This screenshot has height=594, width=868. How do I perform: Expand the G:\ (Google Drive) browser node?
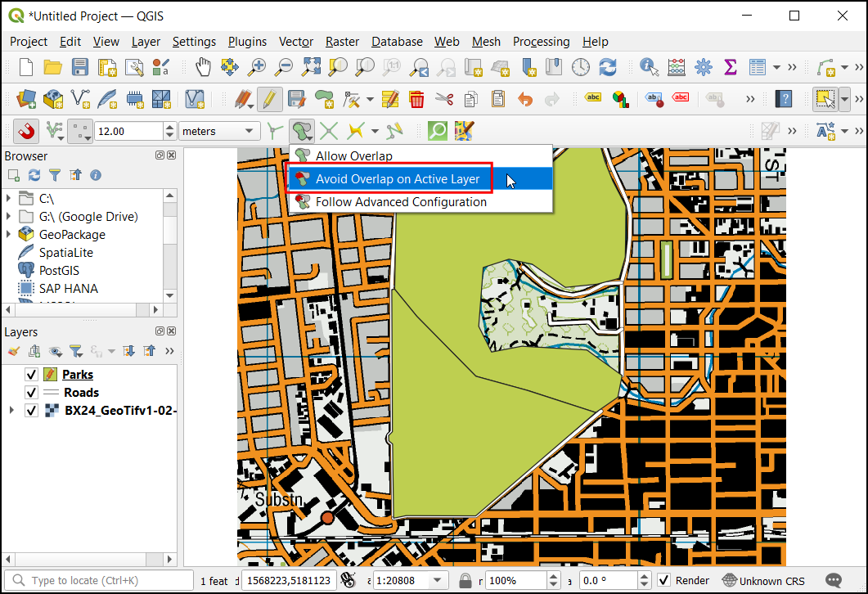[x=10, y=217]
